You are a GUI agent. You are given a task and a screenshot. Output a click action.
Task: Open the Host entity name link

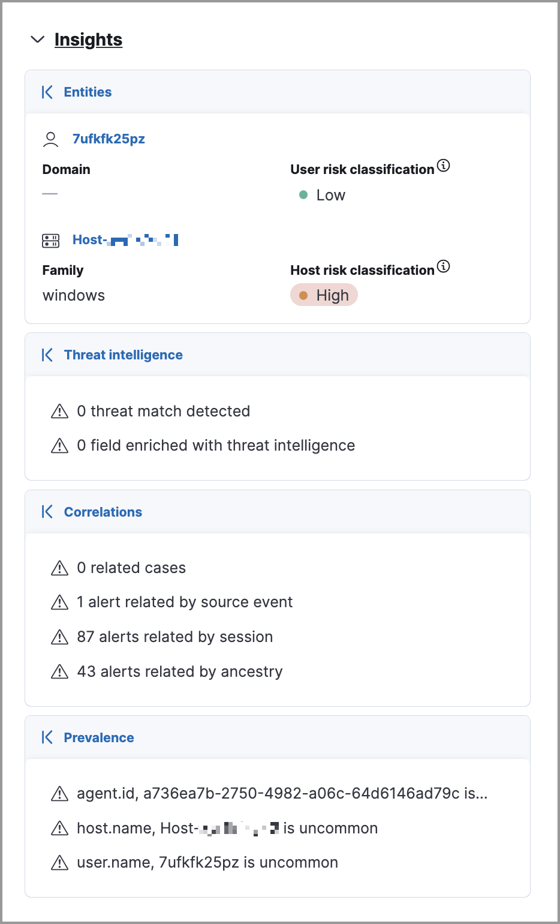[125, 239]
